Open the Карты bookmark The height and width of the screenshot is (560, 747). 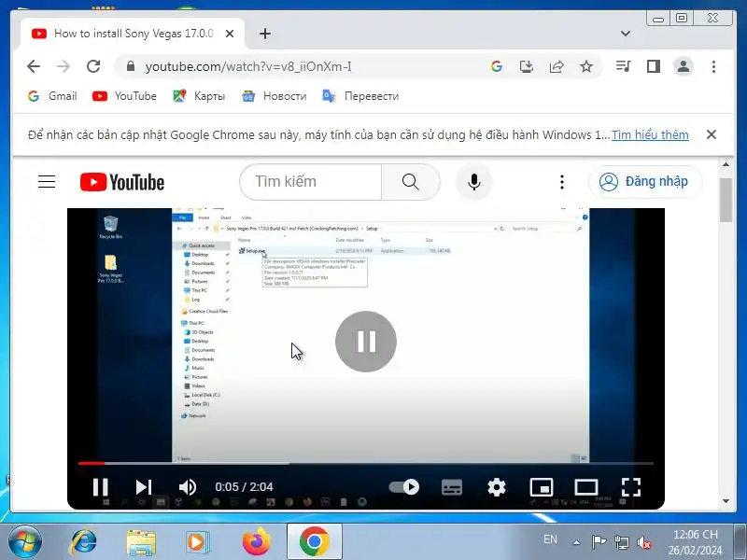coord(199,96)
